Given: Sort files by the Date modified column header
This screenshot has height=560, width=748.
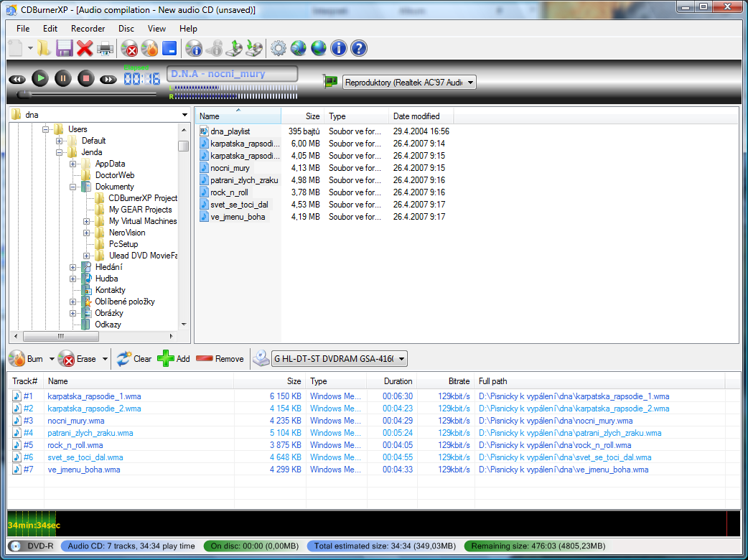Looking at the screenshot, I should 421,116.
